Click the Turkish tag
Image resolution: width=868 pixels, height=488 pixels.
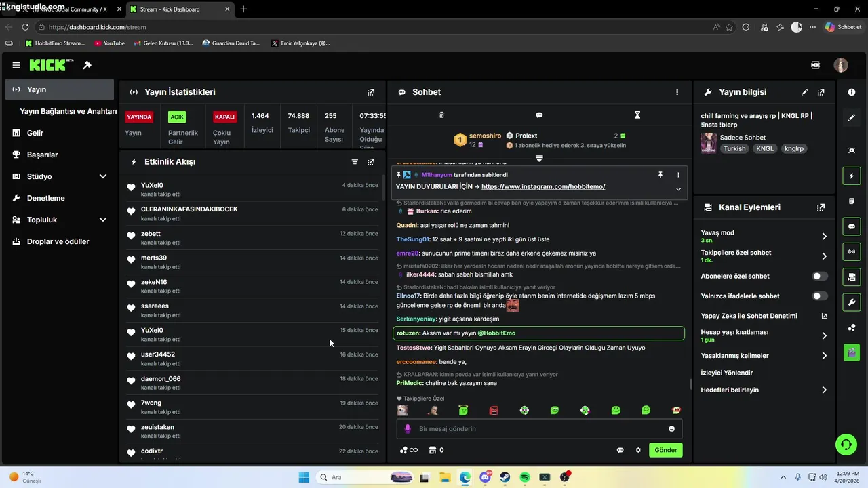pyautogui.click(x=734, y=148)
